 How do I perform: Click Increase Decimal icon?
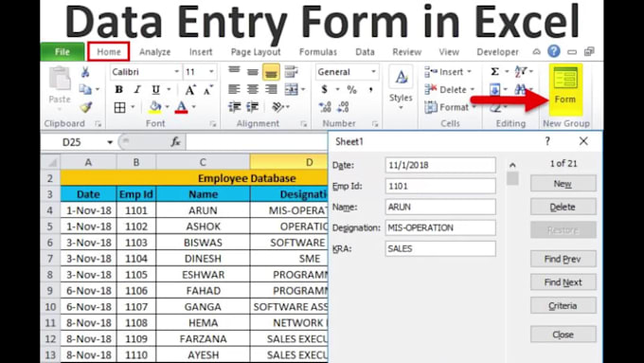(325, 107)
